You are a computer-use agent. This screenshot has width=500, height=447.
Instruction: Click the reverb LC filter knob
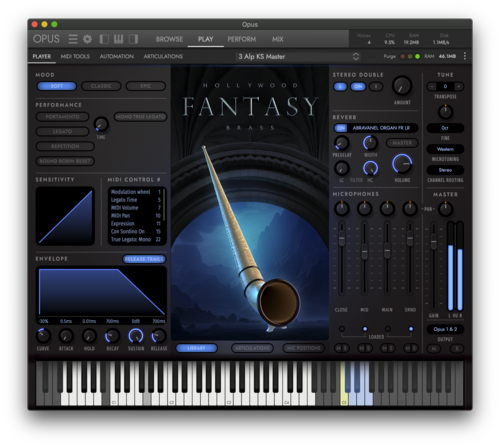click(341, 168)
